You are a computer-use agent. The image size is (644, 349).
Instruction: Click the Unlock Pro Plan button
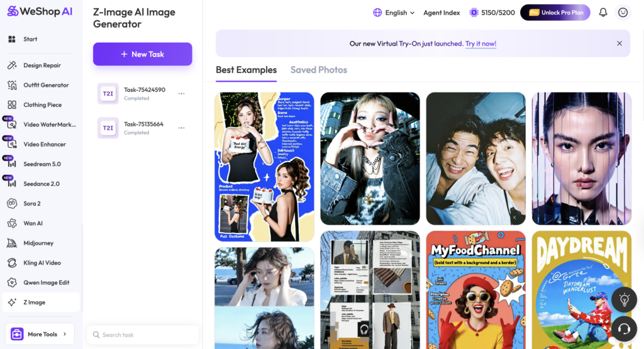tap(555, 13)
